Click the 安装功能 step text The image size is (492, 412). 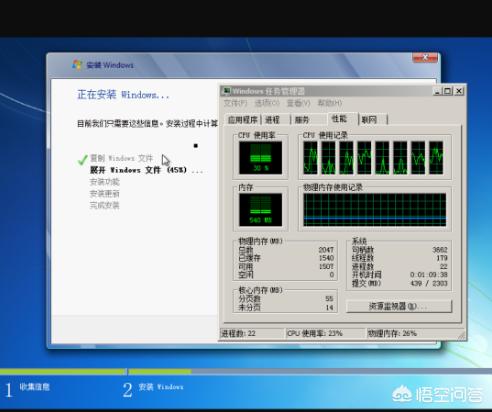point(104,182)
